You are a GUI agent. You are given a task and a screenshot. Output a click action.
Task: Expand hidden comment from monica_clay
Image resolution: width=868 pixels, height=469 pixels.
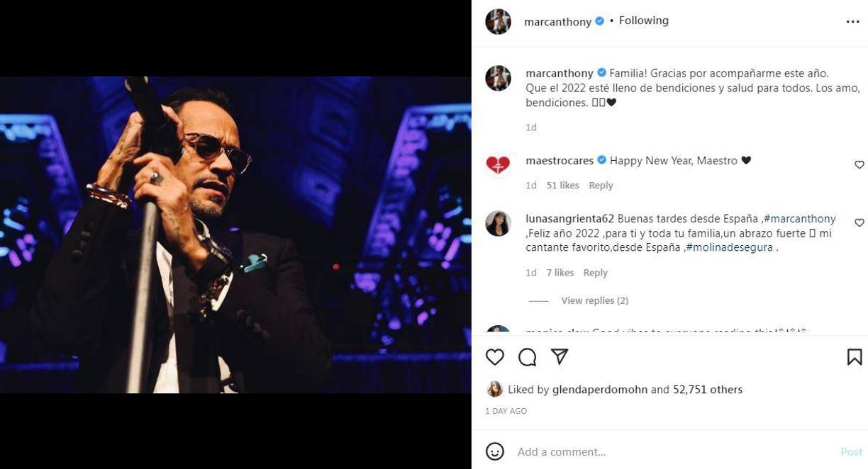click(x=624, y=332)
